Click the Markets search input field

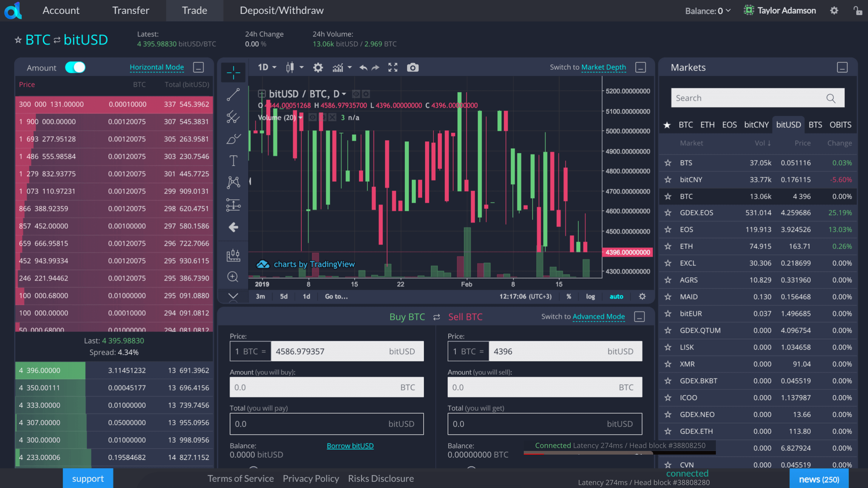[748, 98]
